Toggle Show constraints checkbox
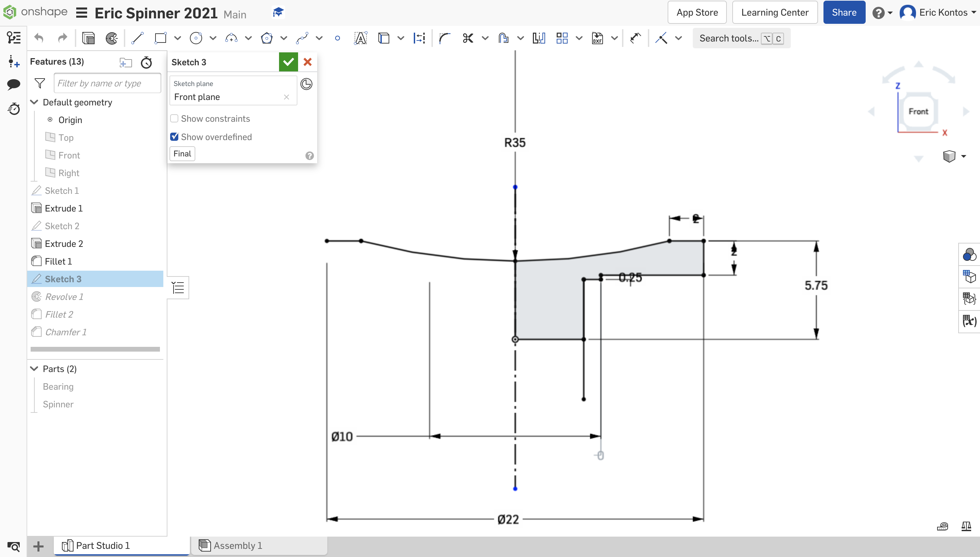The height and width of the screenshot is (557, 980). pyautogui.click(x=174, y=118)
